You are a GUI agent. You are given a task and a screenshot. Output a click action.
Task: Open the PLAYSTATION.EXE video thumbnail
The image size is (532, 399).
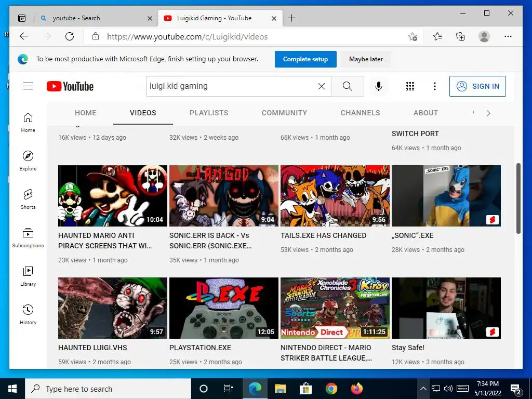tap(223, 308)
